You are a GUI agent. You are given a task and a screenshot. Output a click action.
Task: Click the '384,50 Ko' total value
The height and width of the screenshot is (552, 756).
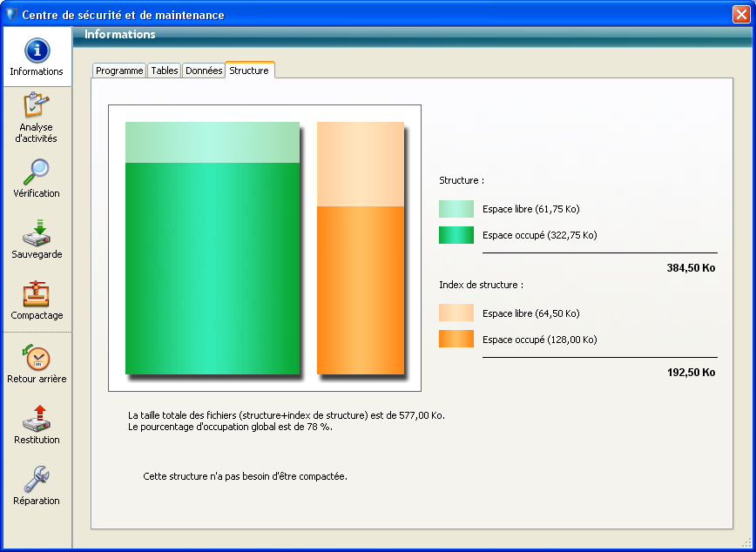[691, 268]
